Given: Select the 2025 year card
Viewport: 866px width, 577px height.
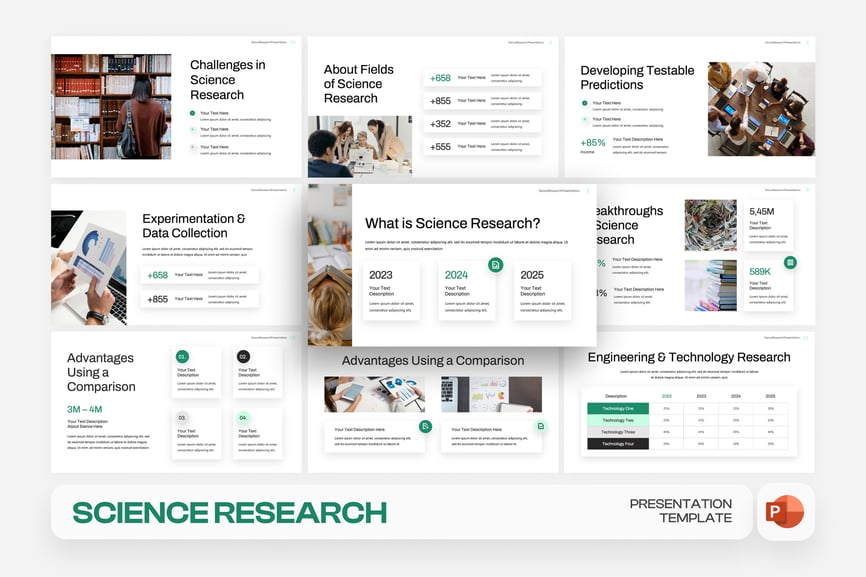Looking at the screenshot, I should 542,291.
